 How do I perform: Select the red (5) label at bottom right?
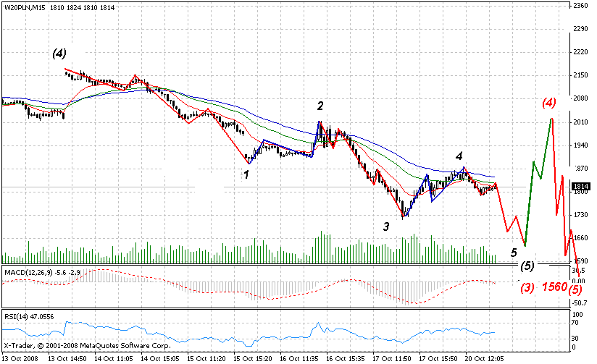pyautogui.click(x=577, y=289)
